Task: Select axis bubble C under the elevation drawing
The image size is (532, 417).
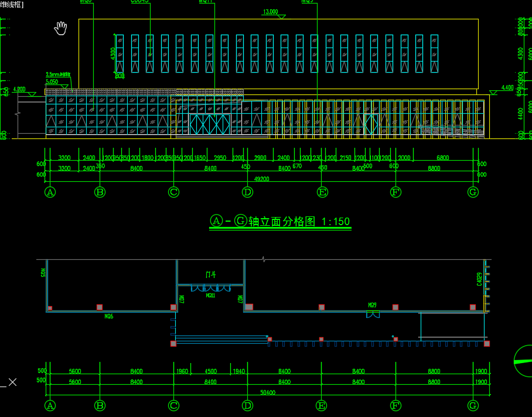Action: click(x=173, y=192)
